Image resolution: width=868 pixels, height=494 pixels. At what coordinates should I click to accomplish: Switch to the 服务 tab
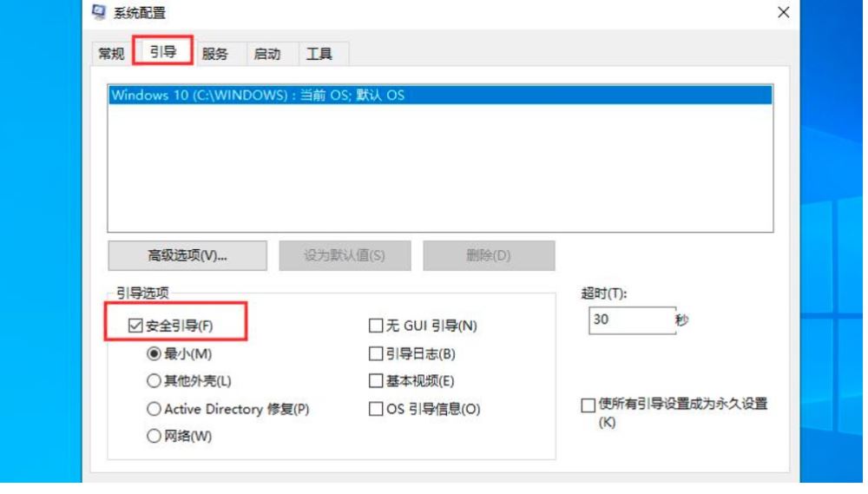click(214, 54)
